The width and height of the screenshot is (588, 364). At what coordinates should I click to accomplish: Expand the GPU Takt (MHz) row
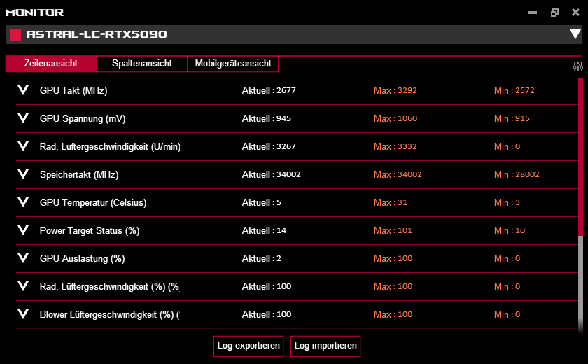[23, 90]
